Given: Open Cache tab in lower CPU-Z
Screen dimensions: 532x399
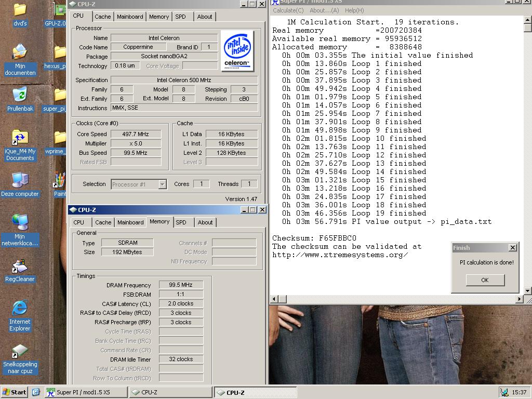Looking at the screenshot, I should pyautogui.click(x=103, y=222).
